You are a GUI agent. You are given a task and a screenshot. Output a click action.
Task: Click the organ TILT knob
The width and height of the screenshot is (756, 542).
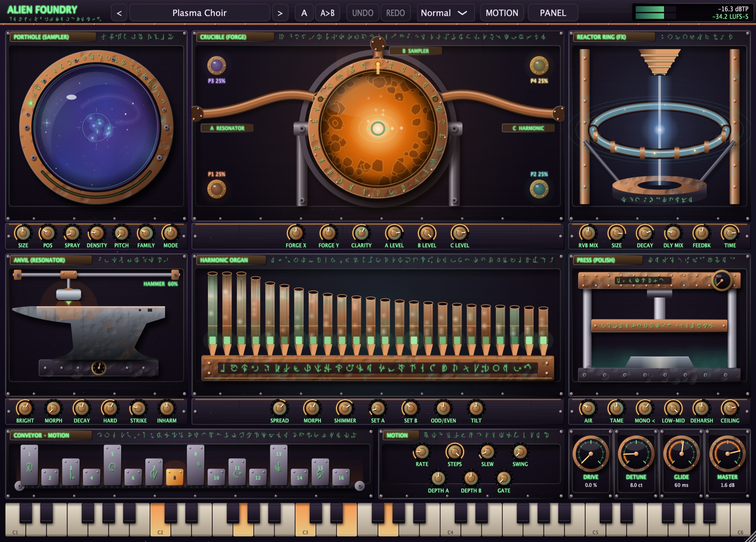476,408
